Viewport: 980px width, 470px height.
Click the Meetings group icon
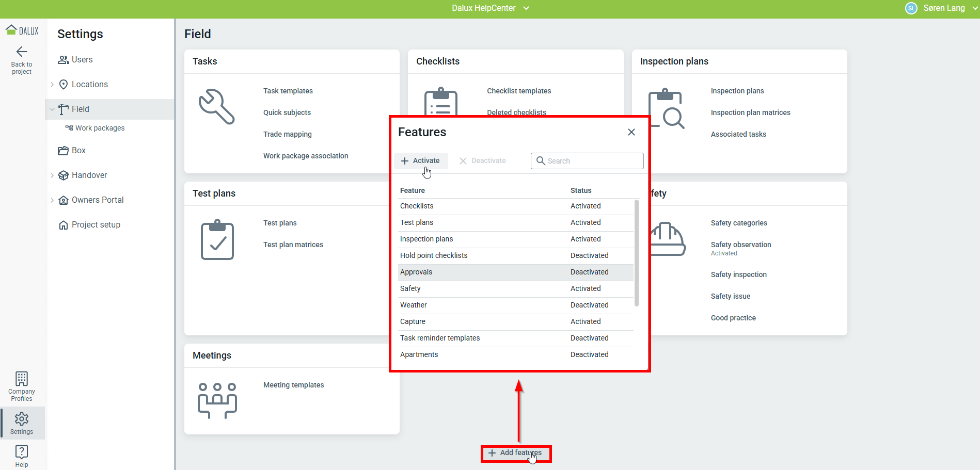click(x=217, y=400)
